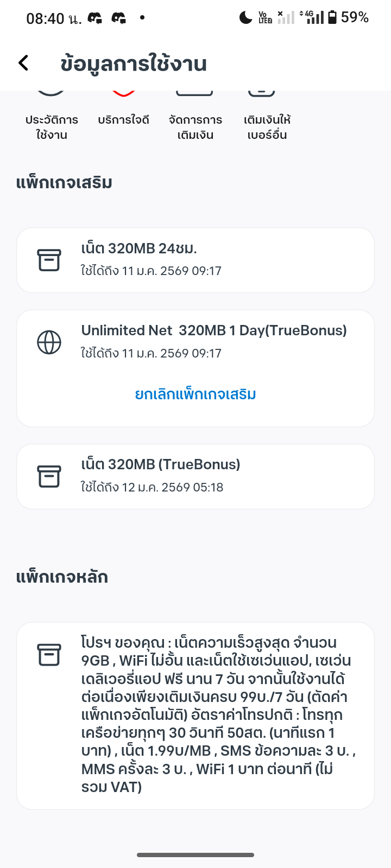Viewport: 391px width, 868px height.
Task: Open บริการใจดี shortcut
Action: pyautogui.click(x=123, y=119)
